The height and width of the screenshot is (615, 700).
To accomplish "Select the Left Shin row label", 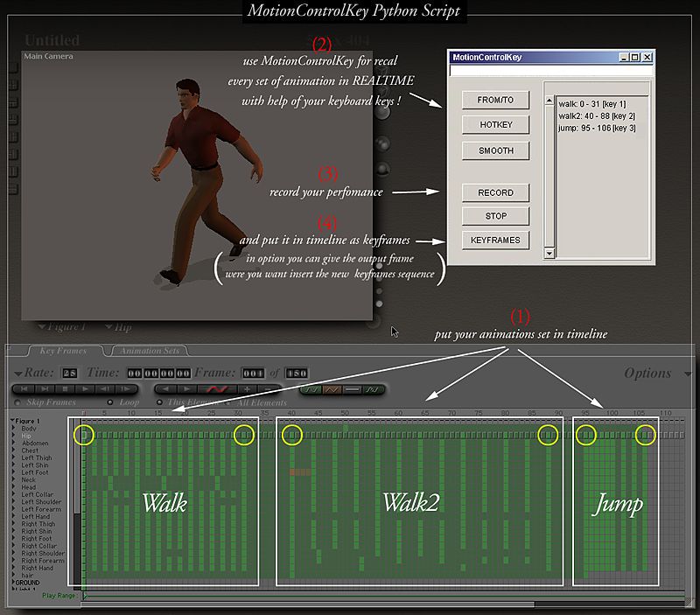I will click(35, 465).
